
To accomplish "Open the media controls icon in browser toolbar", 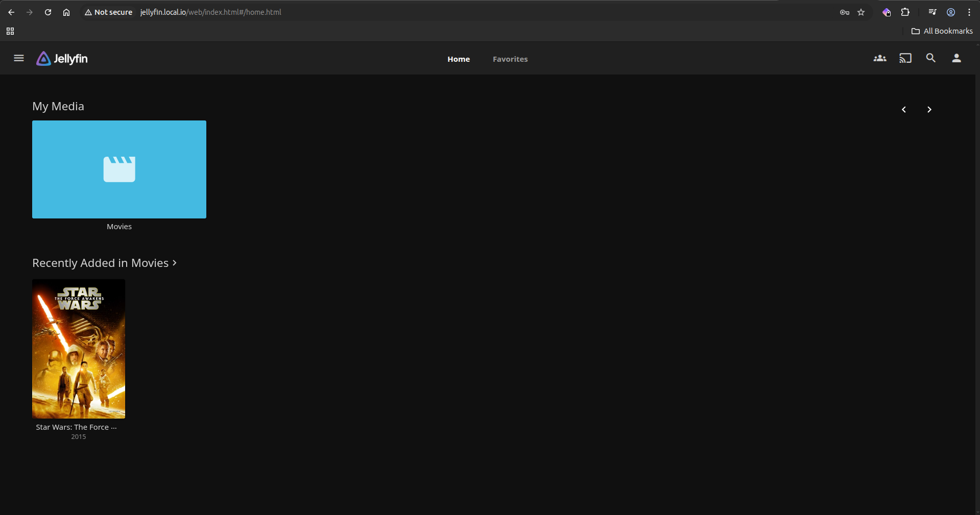I will [933, 12].
